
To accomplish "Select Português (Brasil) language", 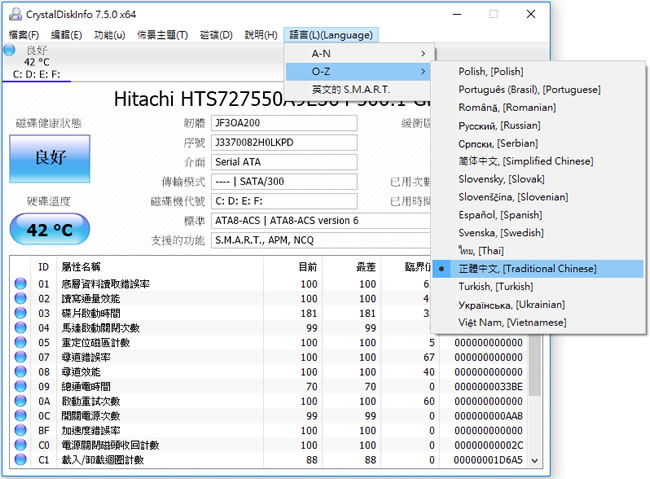I will click(538, 90).
